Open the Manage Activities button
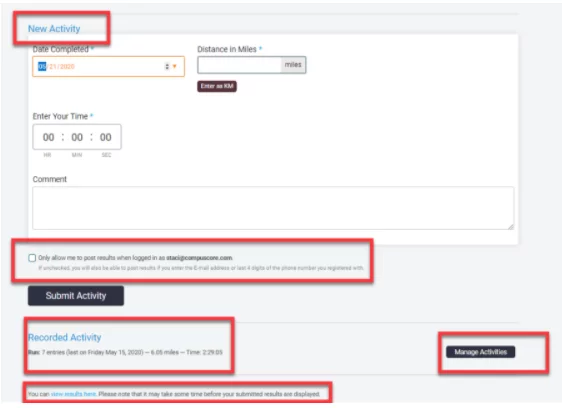 tap(481, 352)
